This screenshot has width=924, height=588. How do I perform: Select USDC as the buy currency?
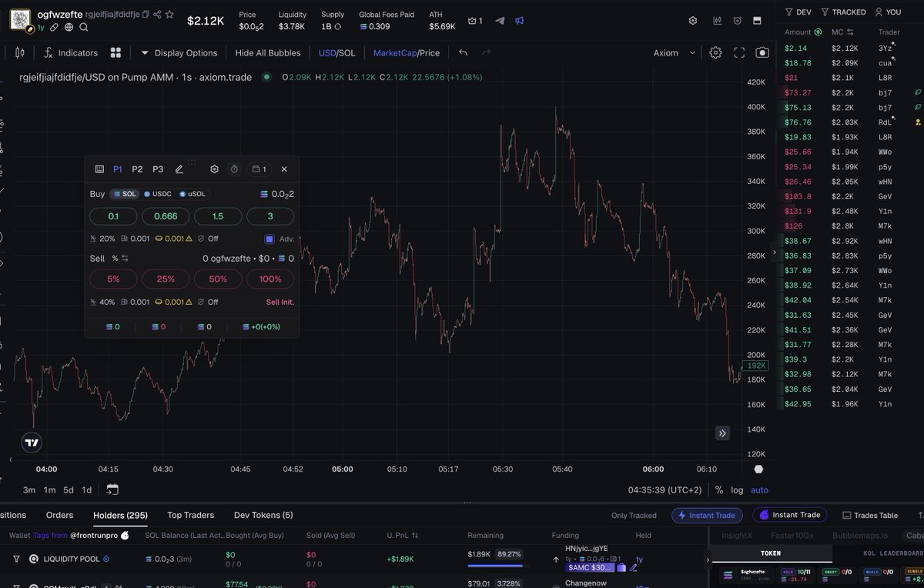click(x=158, y=194)
